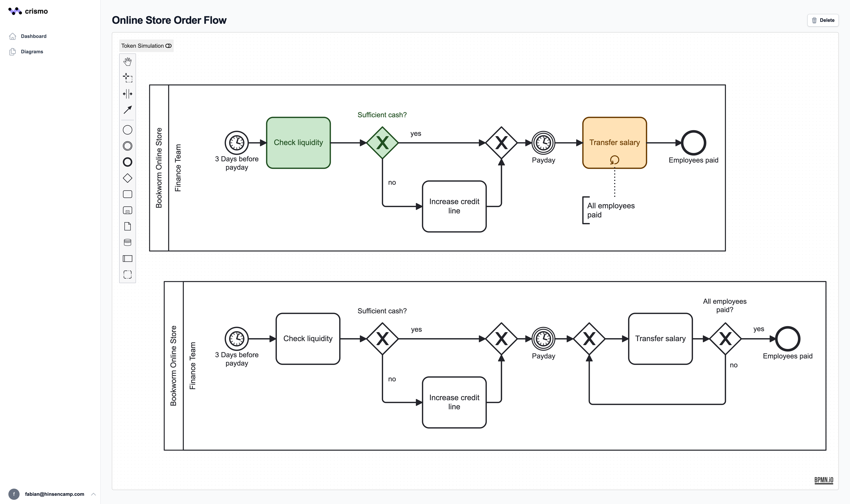Create a data store reference
The image size is (850, 504).
[127, 243]
